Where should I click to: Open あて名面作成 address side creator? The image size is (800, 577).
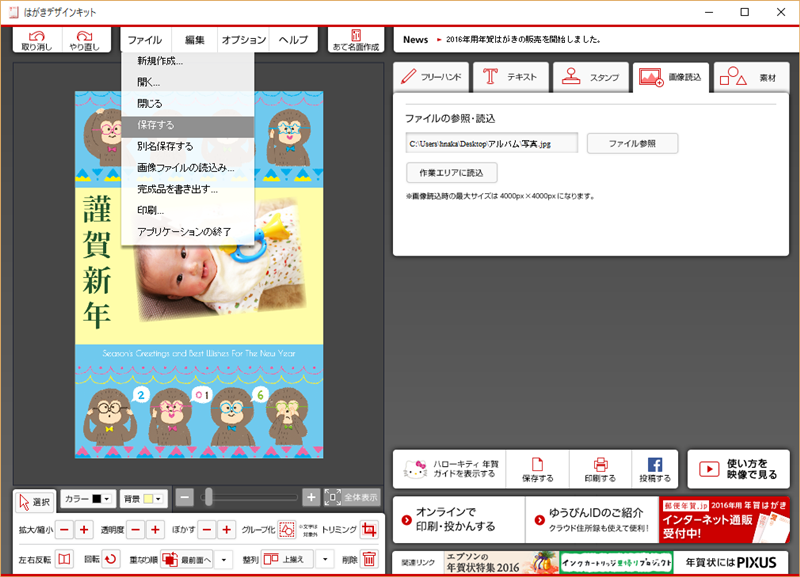356,40
